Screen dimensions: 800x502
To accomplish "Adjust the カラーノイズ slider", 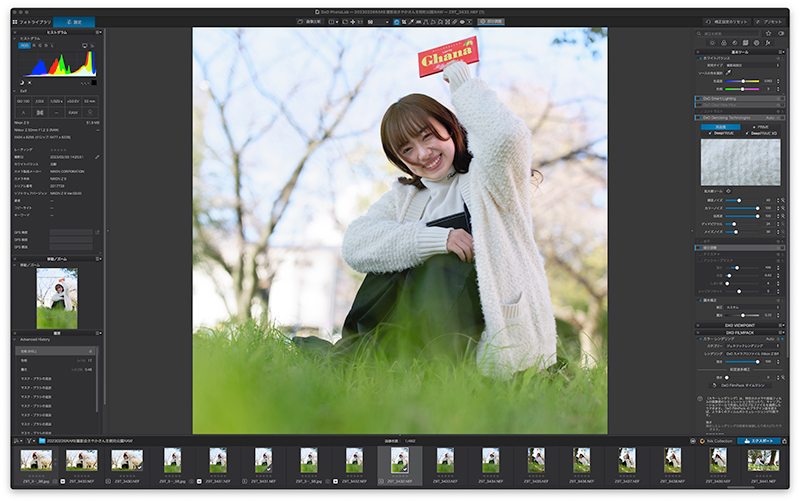I will (742, 208).
